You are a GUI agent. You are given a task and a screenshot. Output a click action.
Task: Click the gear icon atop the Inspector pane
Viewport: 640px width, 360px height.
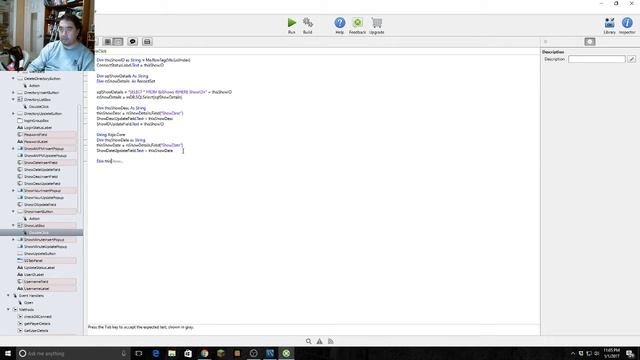coord(590,42)
